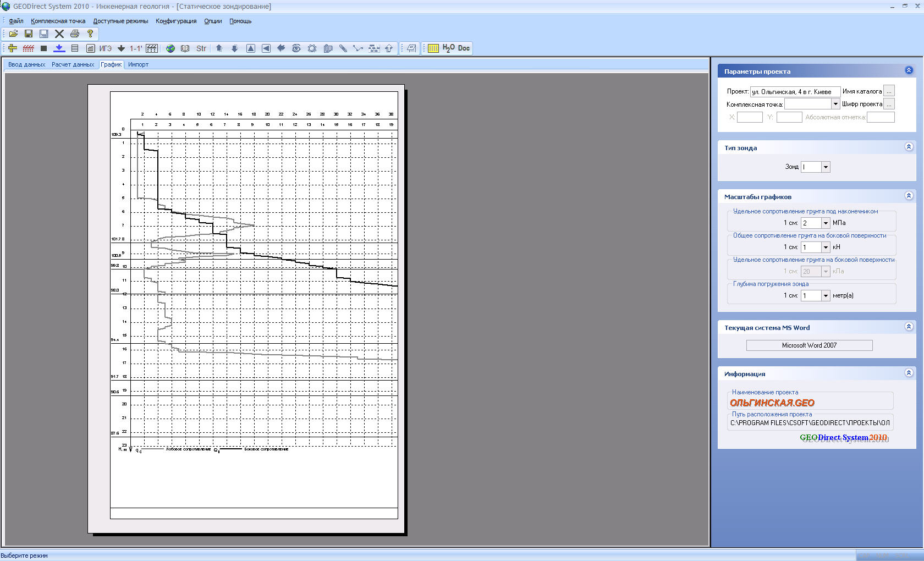Open the depth scale метр(а) dropdown
This screenshot has height=561, width=924.
[826, 296]
